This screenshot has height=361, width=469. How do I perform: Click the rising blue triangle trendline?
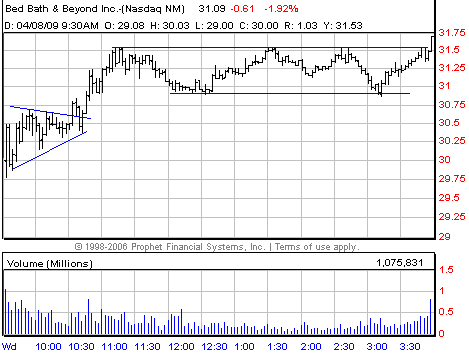[x=49, y=151]
